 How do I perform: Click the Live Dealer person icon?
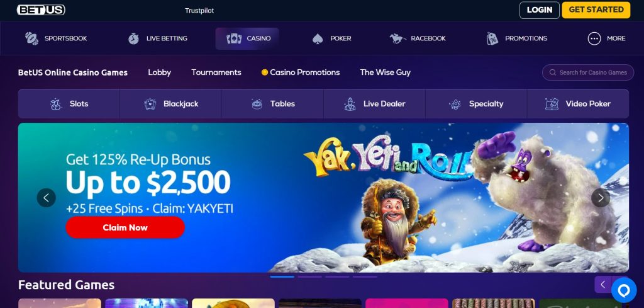coord(350,104)
